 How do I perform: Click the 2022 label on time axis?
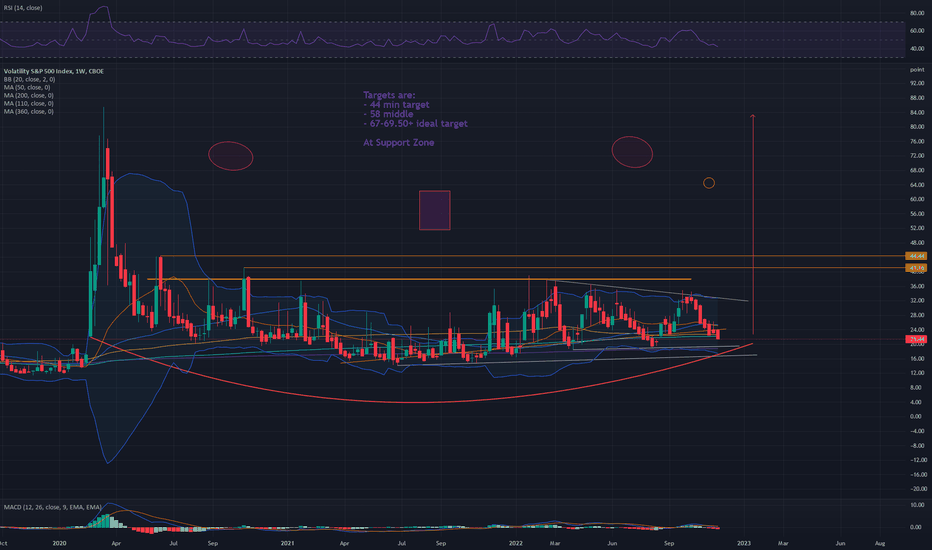[x=516, y=543]
